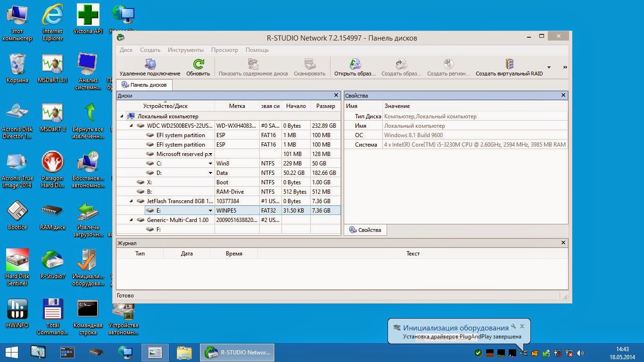Close the Диски panel
This screenshot has width=644, height=362.
tap(336, 95)
